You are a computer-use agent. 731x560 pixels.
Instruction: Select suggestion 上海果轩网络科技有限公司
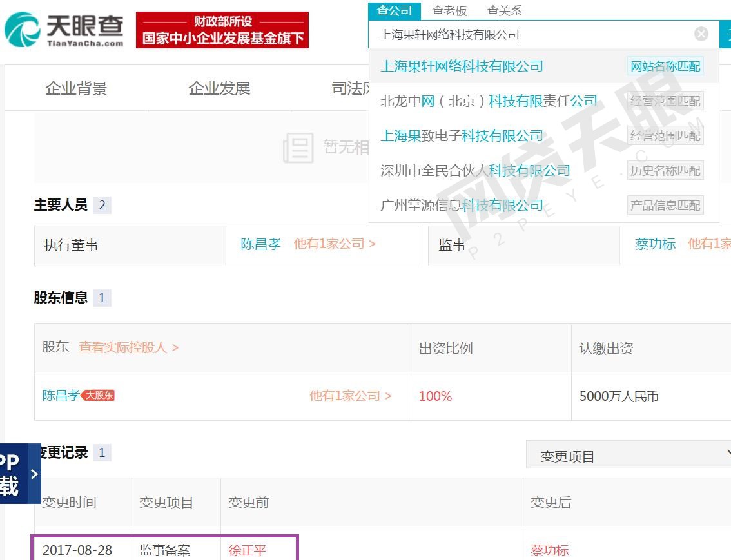(543, 66)
